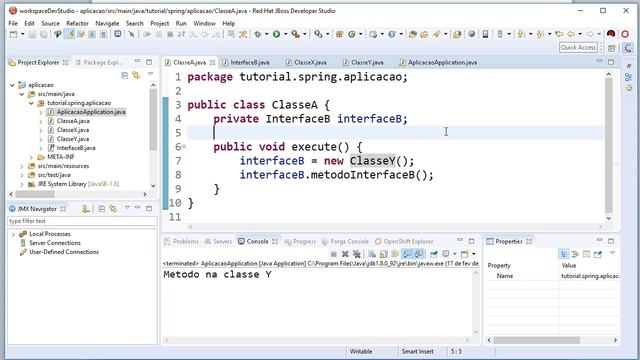The height and width of the screenshot is (360, 640).
Task: Click Remove All Terminated Launches in Console
Action: 356,254
